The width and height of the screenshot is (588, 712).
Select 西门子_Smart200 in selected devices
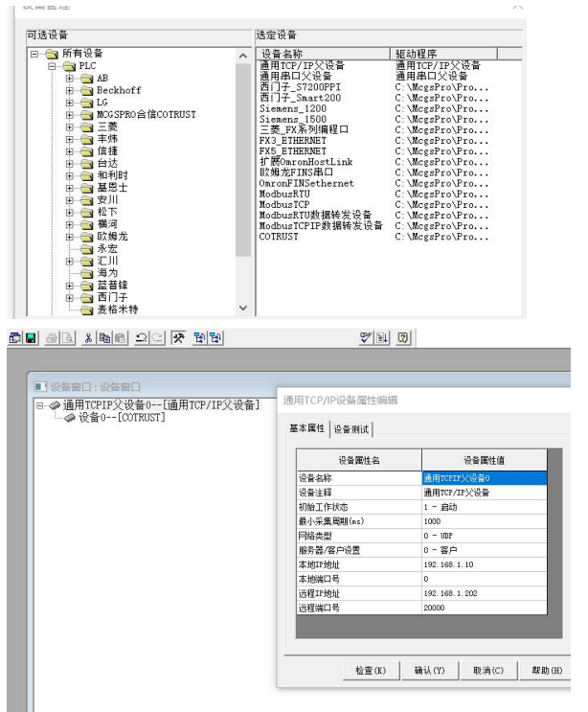point(300,98)
